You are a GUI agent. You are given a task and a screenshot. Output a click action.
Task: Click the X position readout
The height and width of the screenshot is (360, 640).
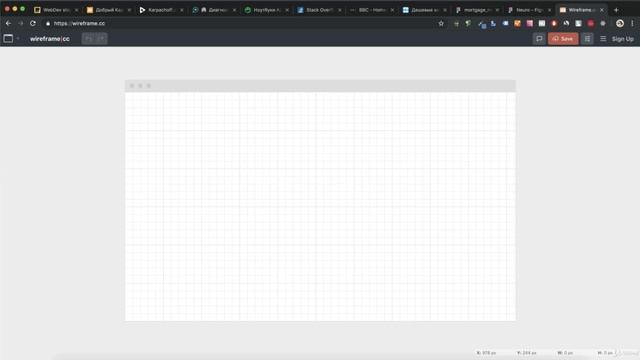pos(486,353)
